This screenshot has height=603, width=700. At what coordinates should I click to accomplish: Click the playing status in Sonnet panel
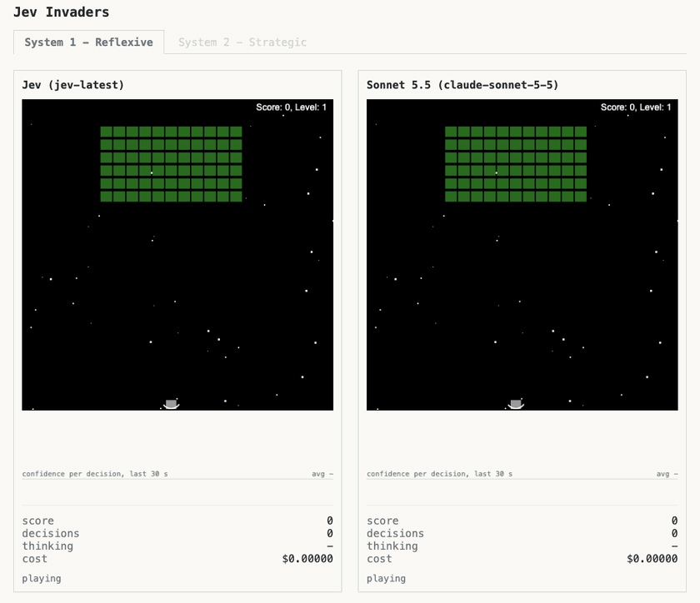(386, 579)
